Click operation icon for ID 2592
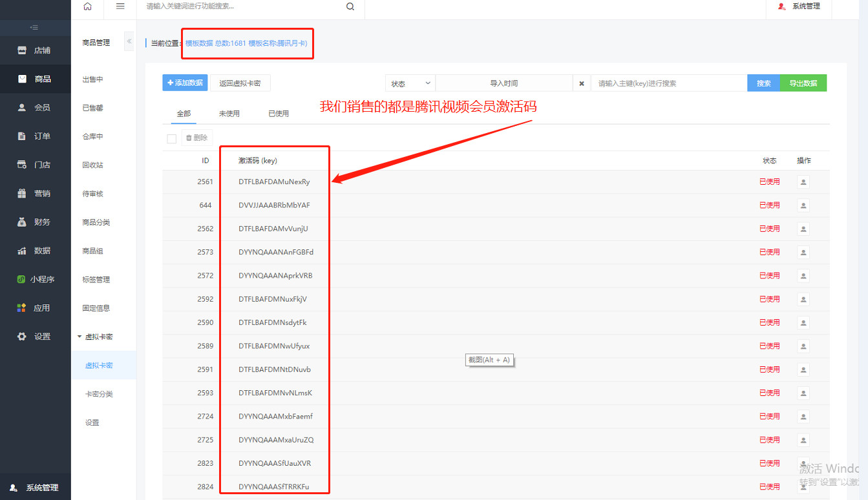Viewport: 868px width, 500px height. tap(803, 299)
